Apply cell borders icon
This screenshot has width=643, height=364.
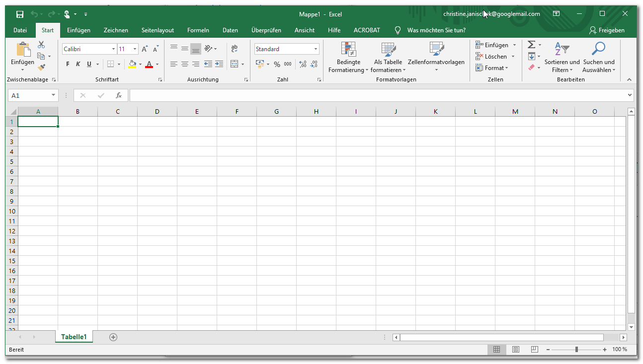[111, 64]
